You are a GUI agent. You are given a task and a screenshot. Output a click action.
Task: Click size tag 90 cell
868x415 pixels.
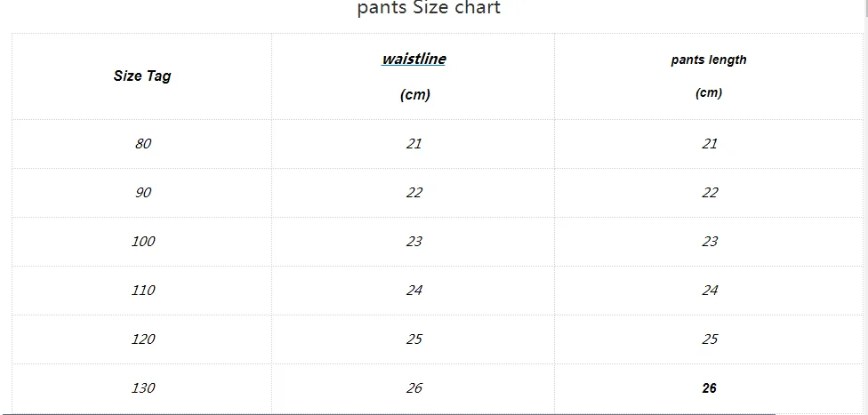pyautogui.click(x=143, y=193)
